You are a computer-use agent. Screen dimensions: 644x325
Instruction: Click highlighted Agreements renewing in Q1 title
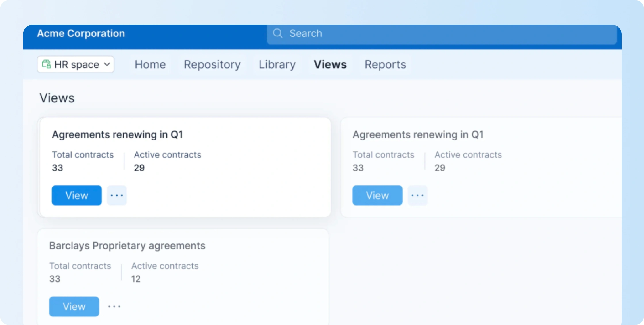(x=117, y=134)
